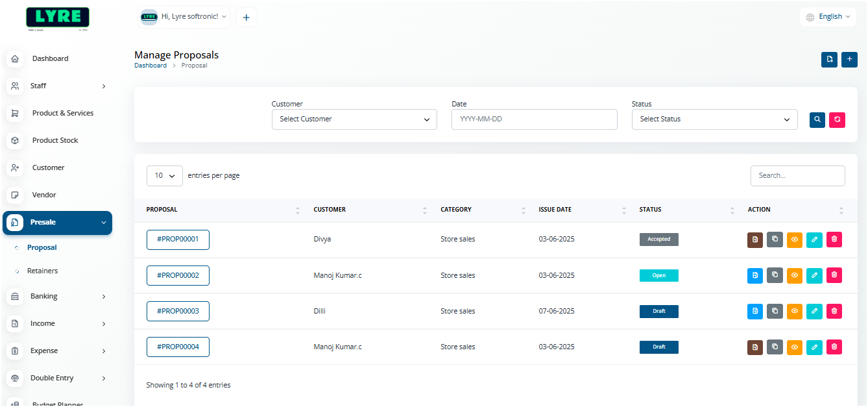Open the Select Status dropdown
The height and width of the screenshot is (407, 868).
714,119
